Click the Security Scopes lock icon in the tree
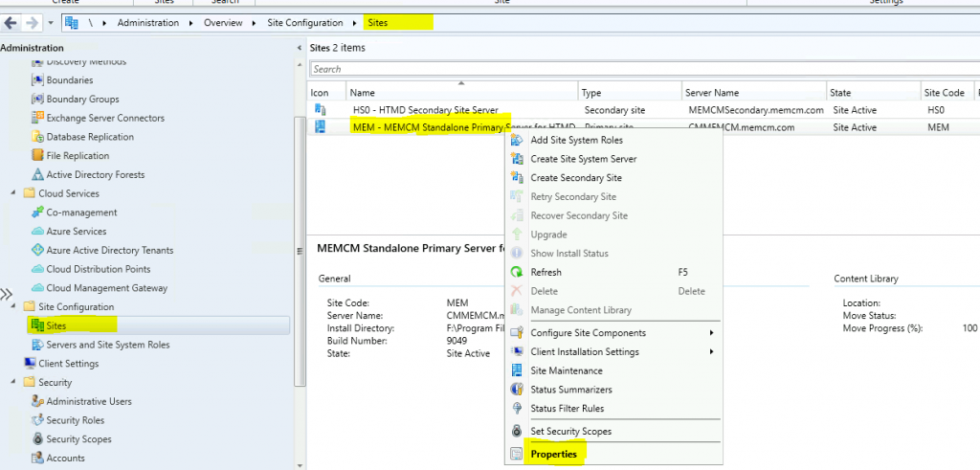This screenshot has height=470, width=980. pos(37,438)
